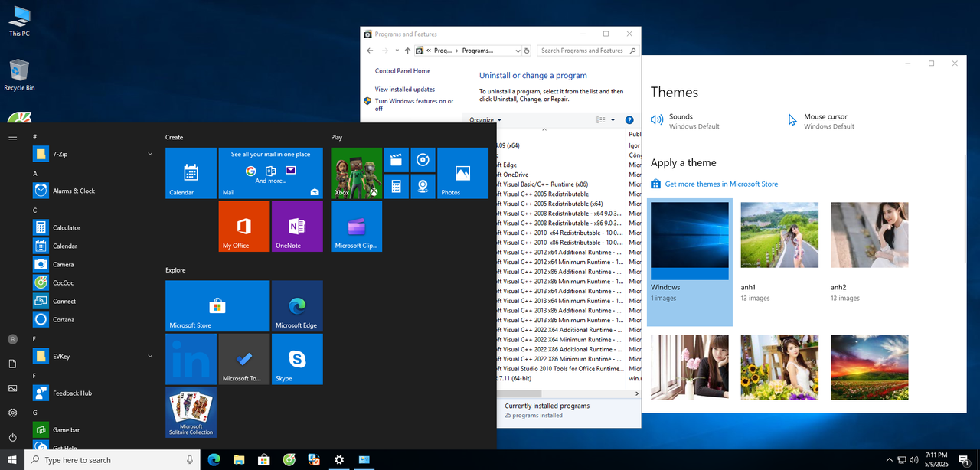
Task: Select the sunflower girl theme thumbnail
Action: tap(779, 367)
